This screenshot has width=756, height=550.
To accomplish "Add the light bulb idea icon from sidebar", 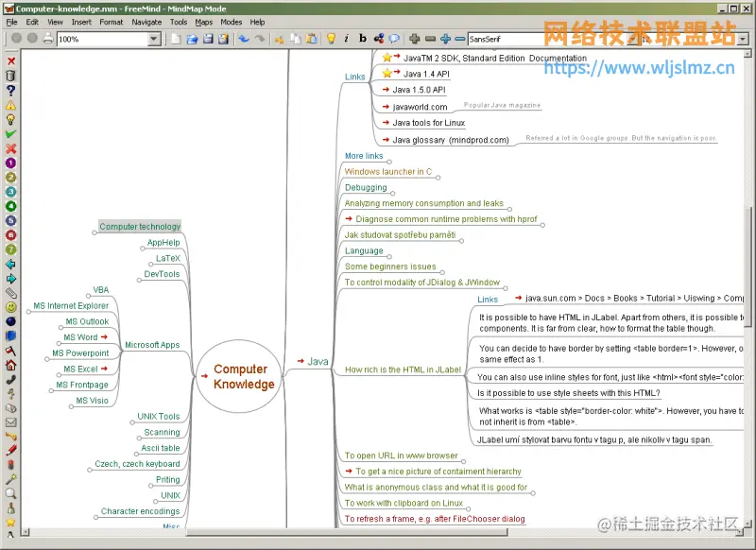I will [10, 119].
